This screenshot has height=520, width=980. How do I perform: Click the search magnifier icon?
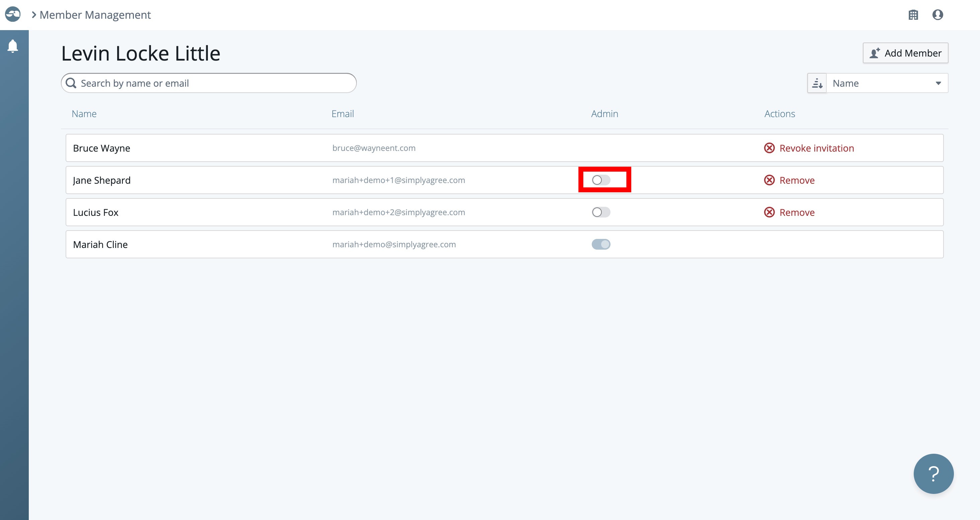71,83
